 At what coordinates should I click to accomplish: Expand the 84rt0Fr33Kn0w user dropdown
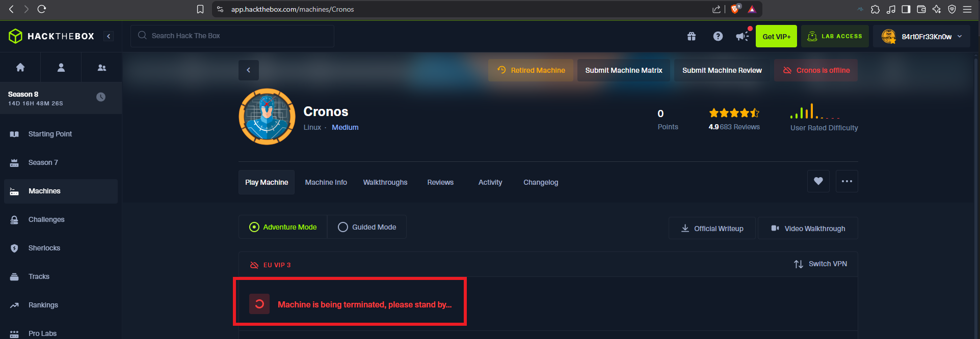(x=922, y=36)
